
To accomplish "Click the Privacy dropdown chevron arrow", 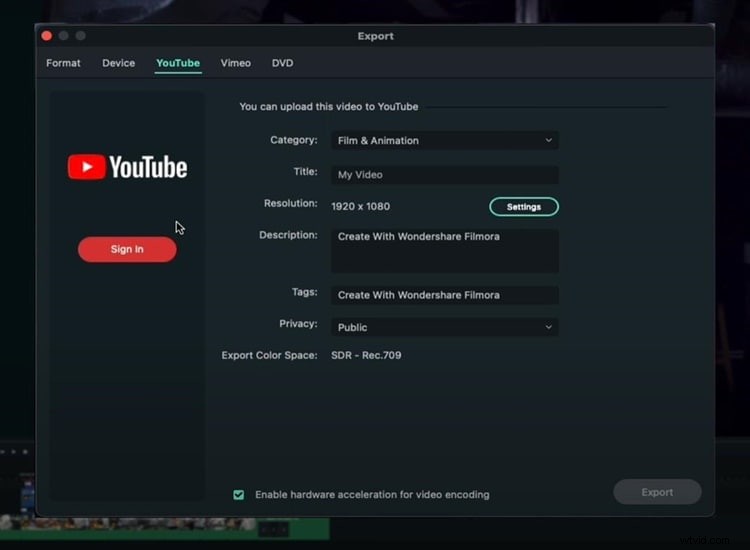I will click(548, 327).
